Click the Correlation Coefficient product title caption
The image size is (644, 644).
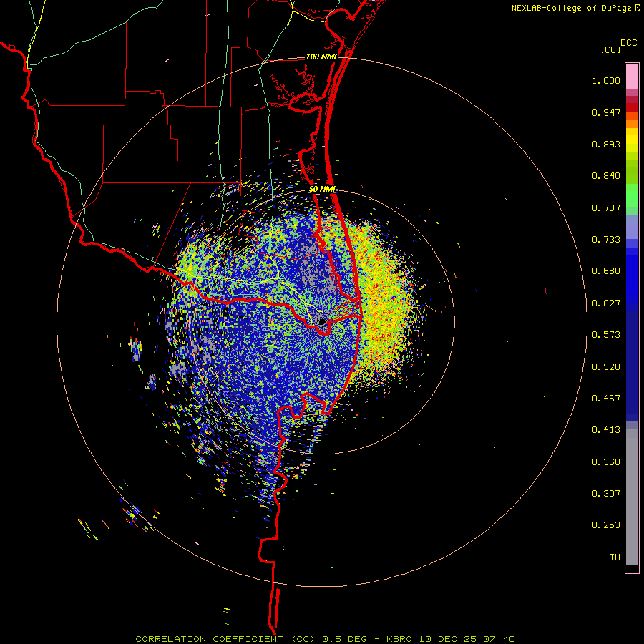point(325,639)
